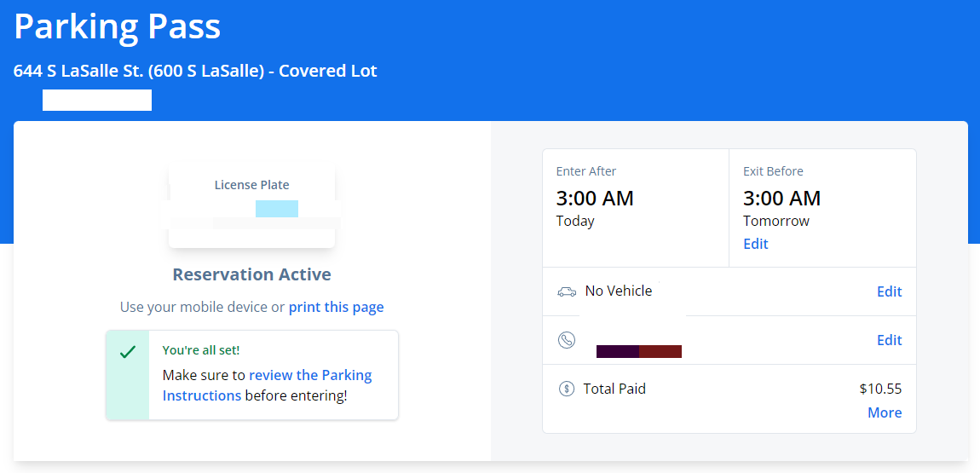Open the print this page link
The height and width of the screenshot is (473, 980).
[337, 307]
